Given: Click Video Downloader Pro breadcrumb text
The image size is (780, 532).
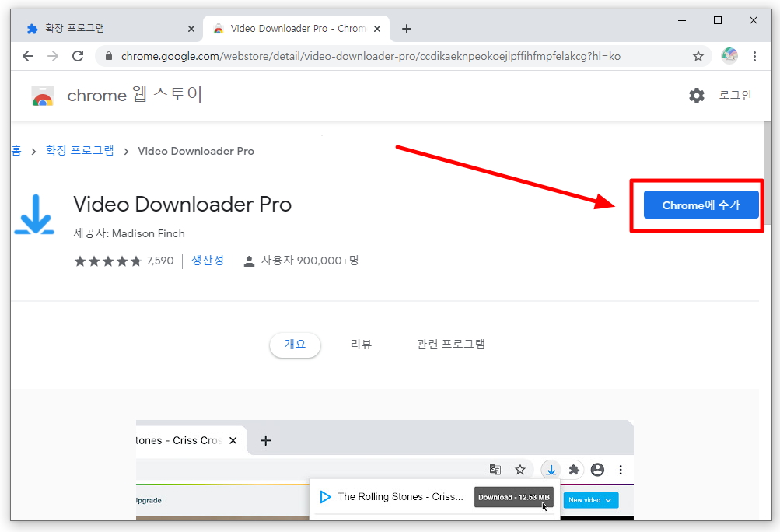Looking at the screenshot, I should tap(196, 151).
